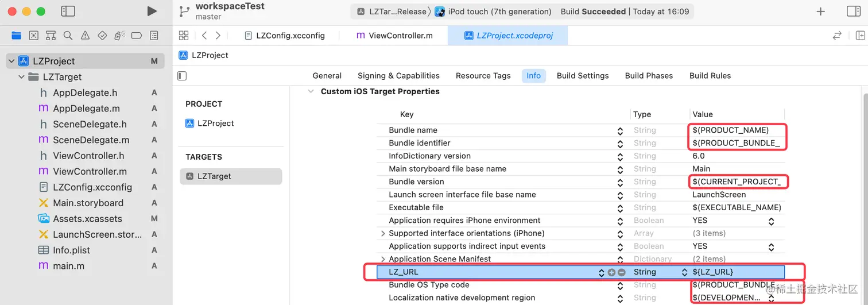The width and height of the screenshot is (868, 305).
Task: Open AppDelegate.h in the file navigator
Action: tap(85, 93)
